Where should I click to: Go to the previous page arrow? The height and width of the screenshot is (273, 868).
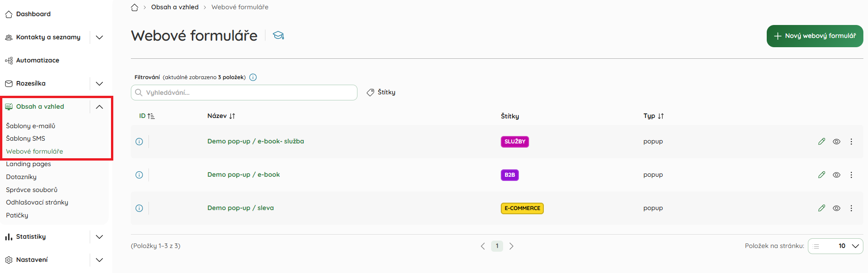[483, 246]
